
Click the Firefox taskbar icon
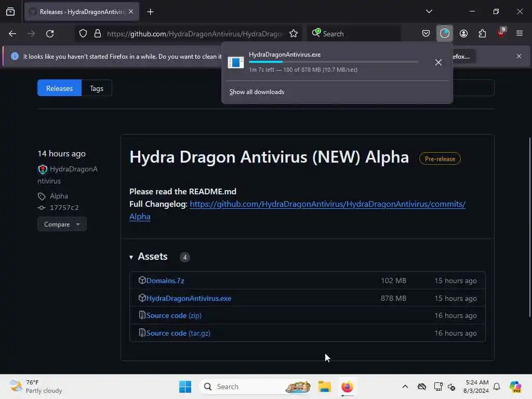point(347,387)
